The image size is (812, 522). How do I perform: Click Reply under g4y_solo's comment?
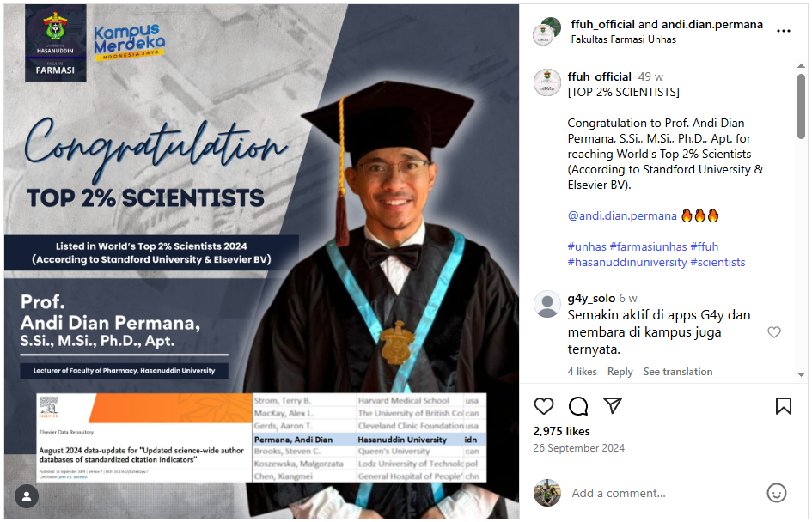point(620,372)
